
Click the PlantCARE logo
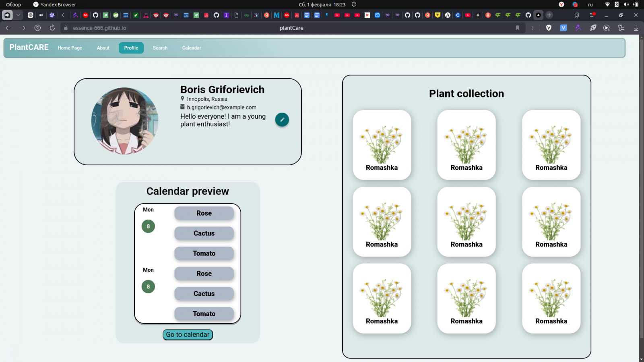(29, 47)
